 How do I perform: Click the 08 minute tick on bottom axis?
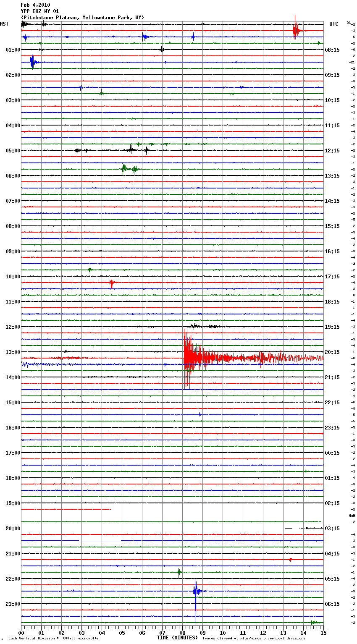coord(182,633)
